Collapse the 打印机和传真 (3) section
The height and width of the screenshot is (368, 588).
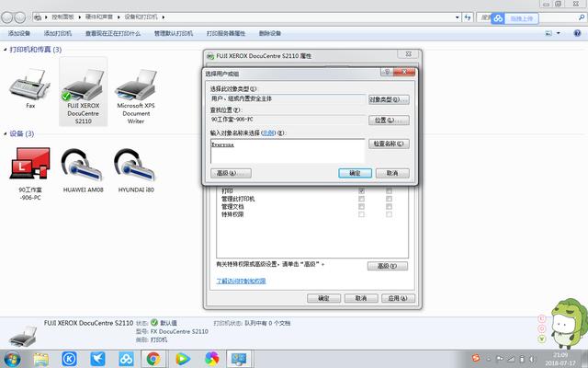point(6,49)
